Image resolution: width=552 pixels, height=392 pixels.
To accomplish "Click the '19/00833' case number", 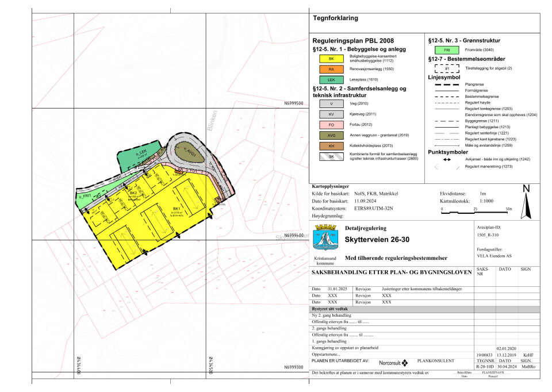I will click(x=484, y=355).
